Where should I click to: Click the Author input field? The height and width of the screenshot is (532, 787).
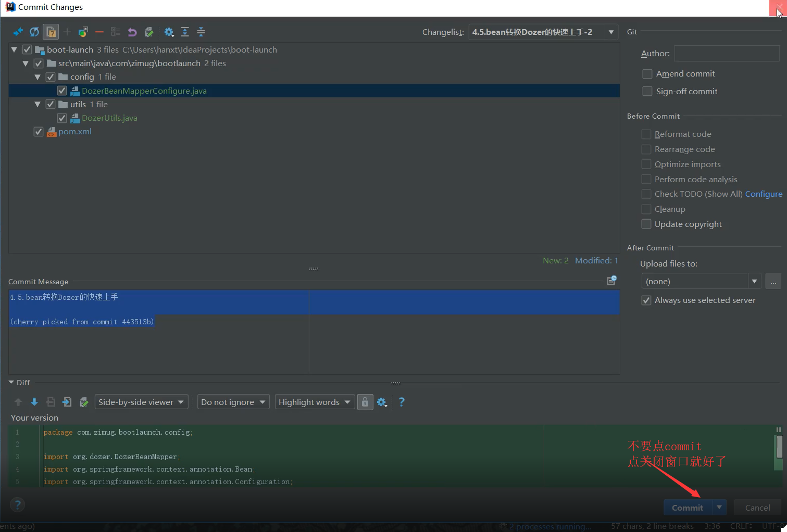727,54
